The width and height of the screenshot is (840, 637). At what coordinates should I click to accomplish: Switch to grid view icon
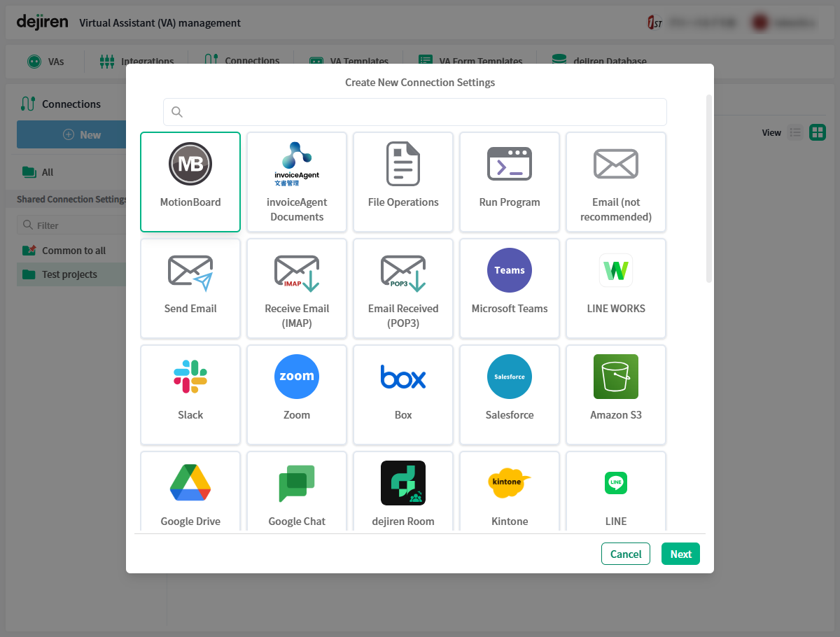coord(818,132)
